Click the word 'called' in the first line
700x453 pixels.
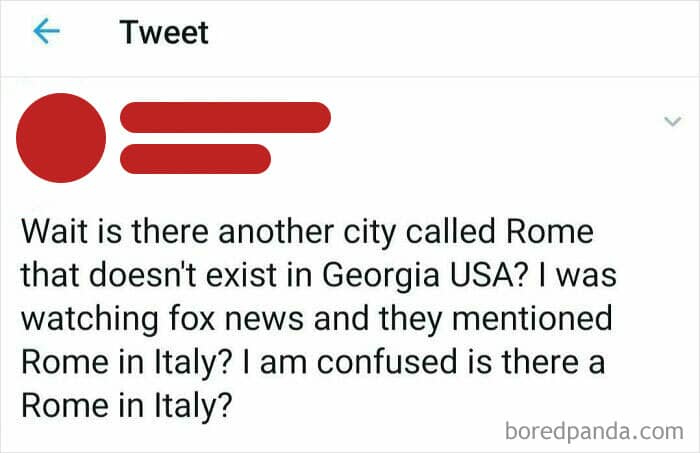(x=450, y=231)
